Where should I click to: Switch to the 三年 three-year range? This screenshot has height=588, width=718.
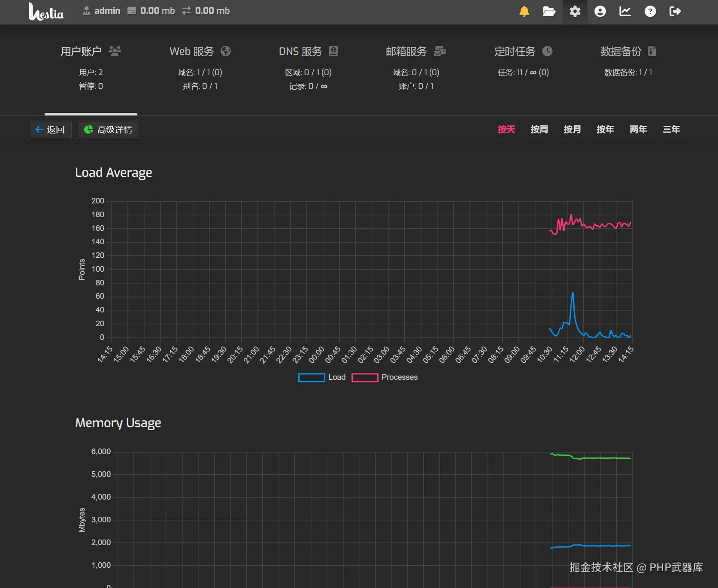tap(672, 129)
